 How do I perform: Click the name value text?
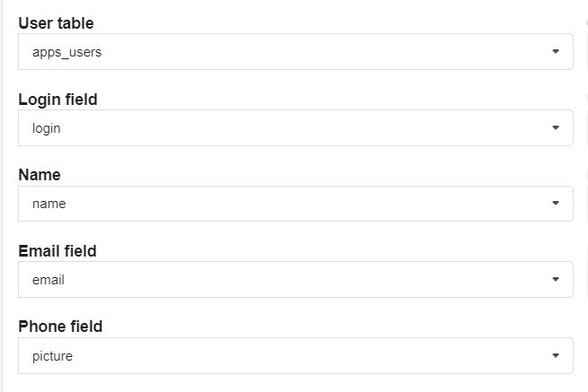coord(49,204)
